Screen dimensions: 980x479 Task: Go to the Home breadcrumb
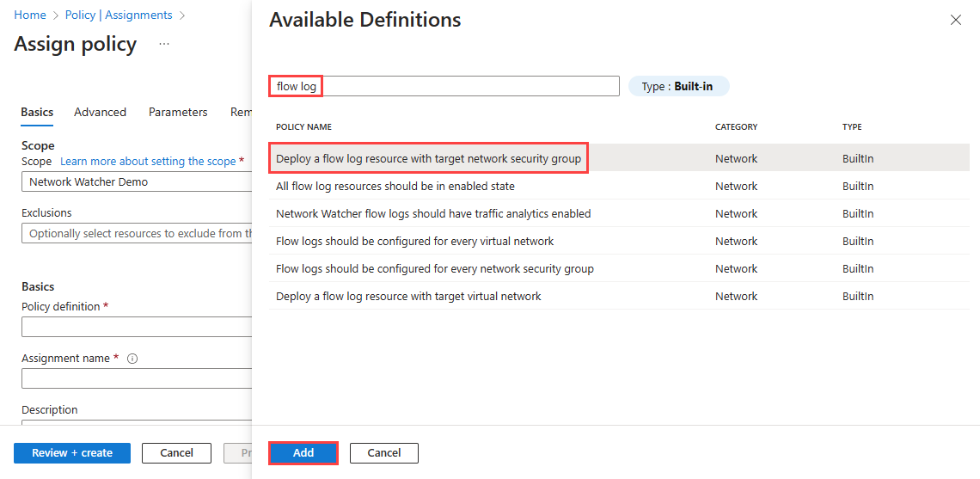point(30,15)
